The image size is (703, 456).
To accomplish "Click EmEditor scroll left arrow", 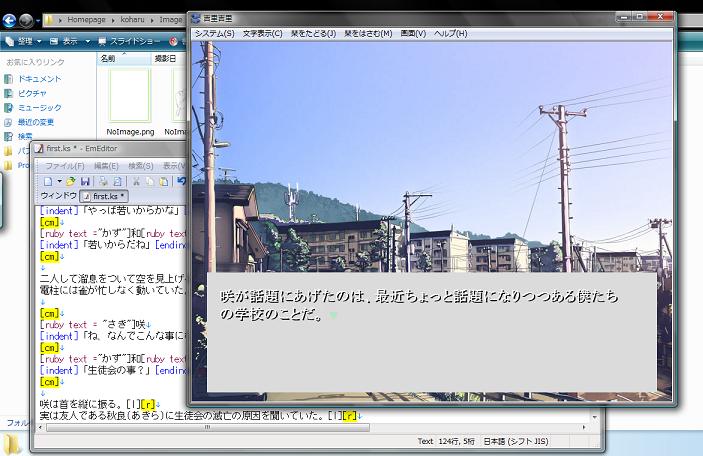I will tap(40, 427).
